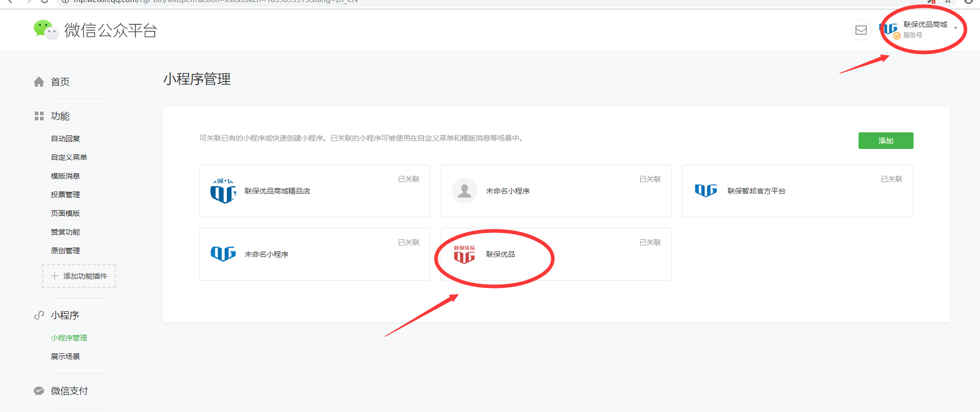Click the 联保优品商城精品店 logo
Screen dimensions: 980x412
point(223,191)
